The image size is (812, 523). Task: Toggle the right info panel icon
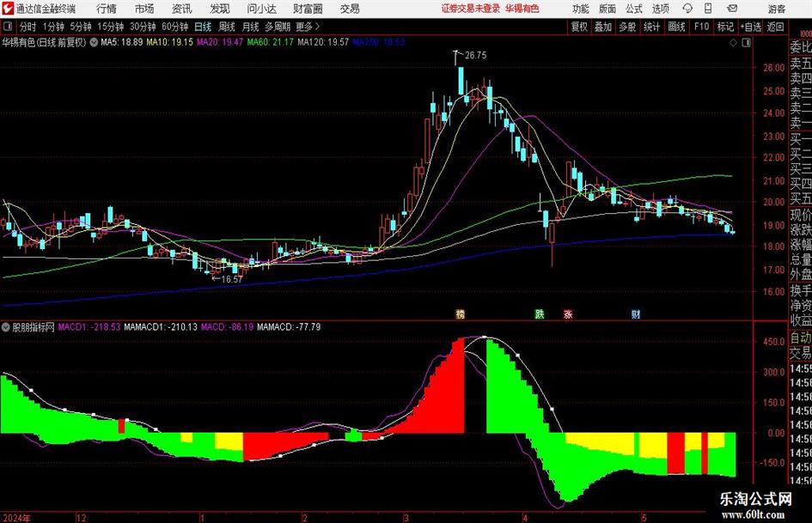[x=746, y=43]
